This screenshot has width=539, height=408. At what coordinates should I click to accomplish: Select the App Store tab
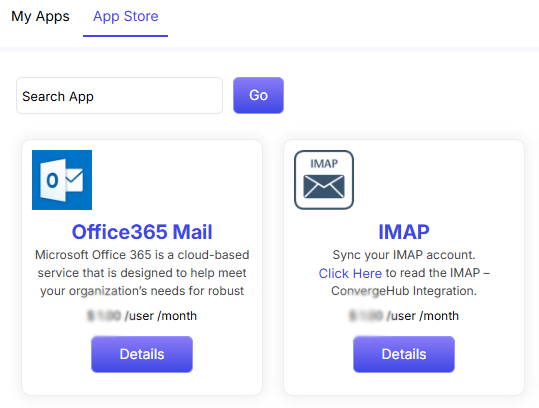125,16
